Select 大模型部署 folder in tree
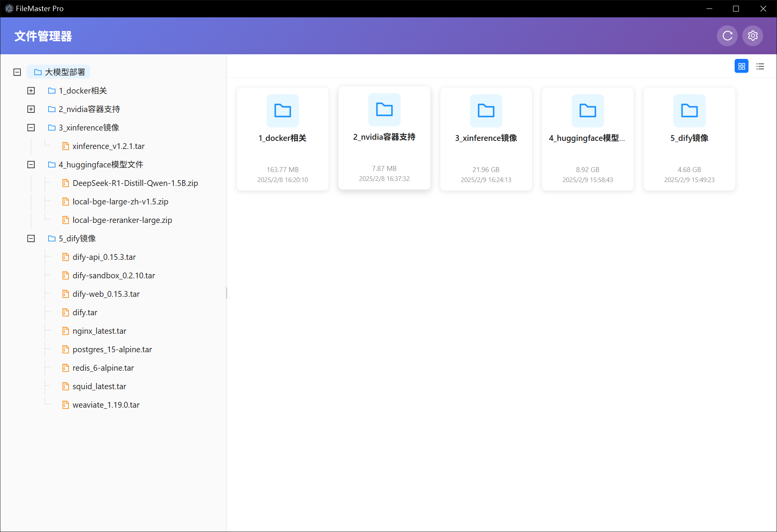This screenshot has height=532, width=777. click(x=59, y=72)
